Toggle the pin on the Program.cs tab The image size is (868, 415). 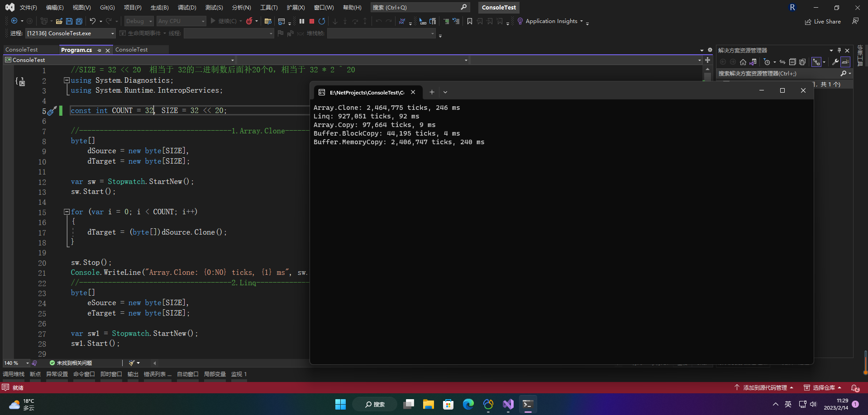[x=99, y=50]
